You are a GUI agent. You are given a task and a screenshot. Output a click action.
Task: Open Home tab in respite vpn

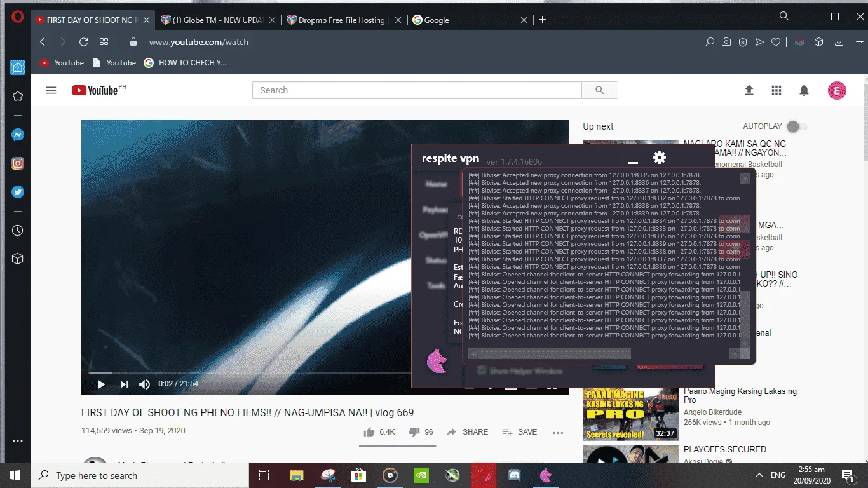click(x=437, y=184)
